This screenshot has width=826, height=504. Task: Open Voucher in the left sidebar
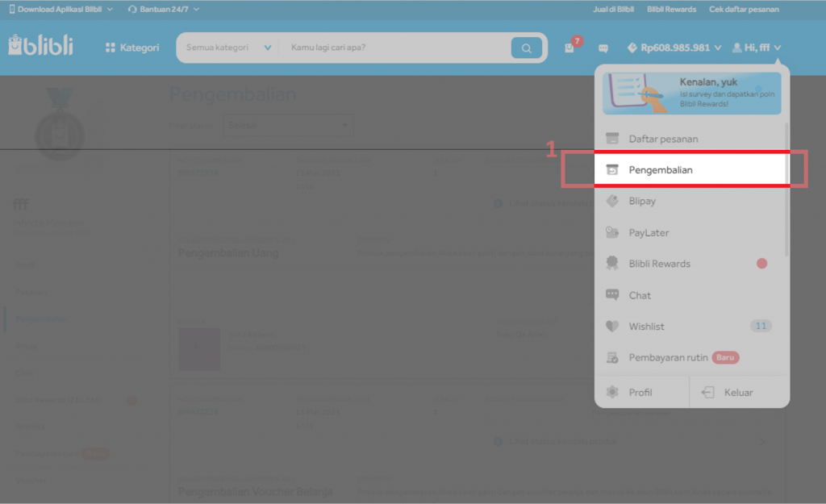click(31, 481)
